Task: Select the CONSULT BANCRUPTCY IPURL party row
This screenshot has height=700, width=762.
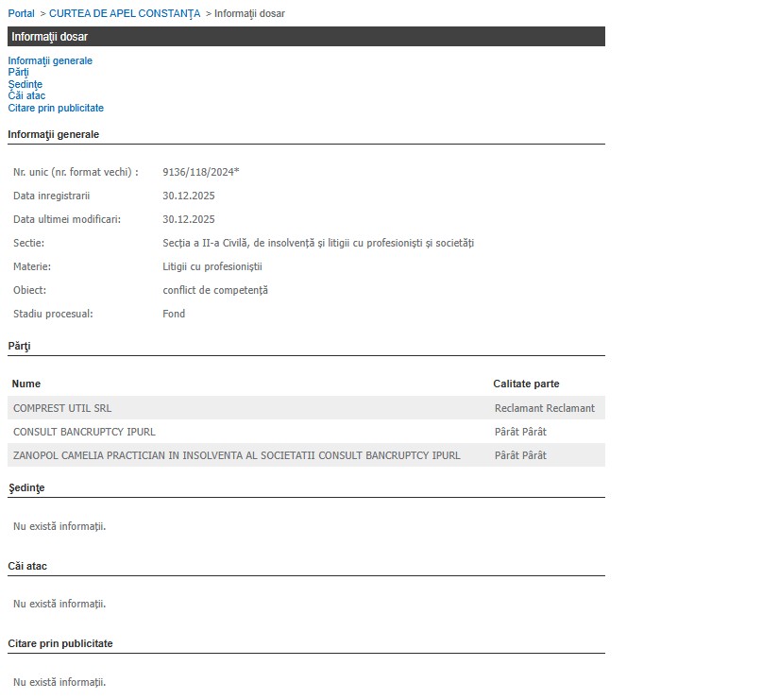Action: click(84, 432)
